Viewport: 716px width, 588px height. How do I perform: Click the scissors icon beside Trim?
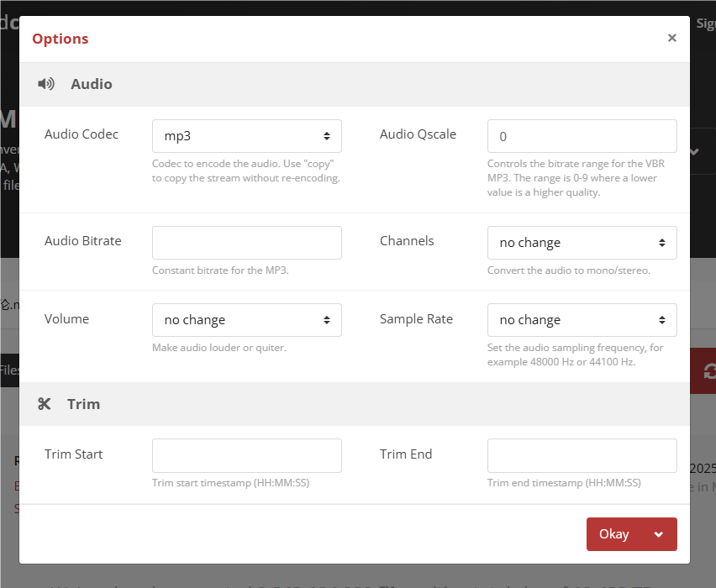click(x=45, y=404)
